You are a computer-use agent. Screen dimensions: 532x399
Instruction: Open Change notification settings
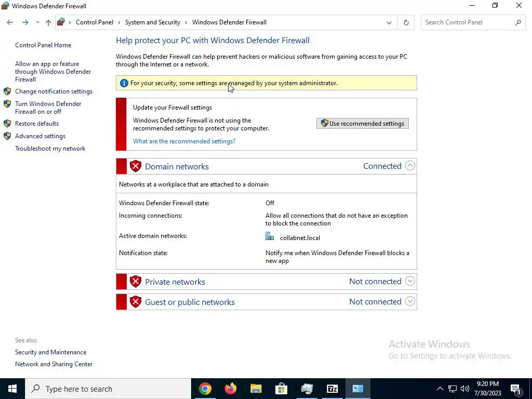[x=54, y=91]
